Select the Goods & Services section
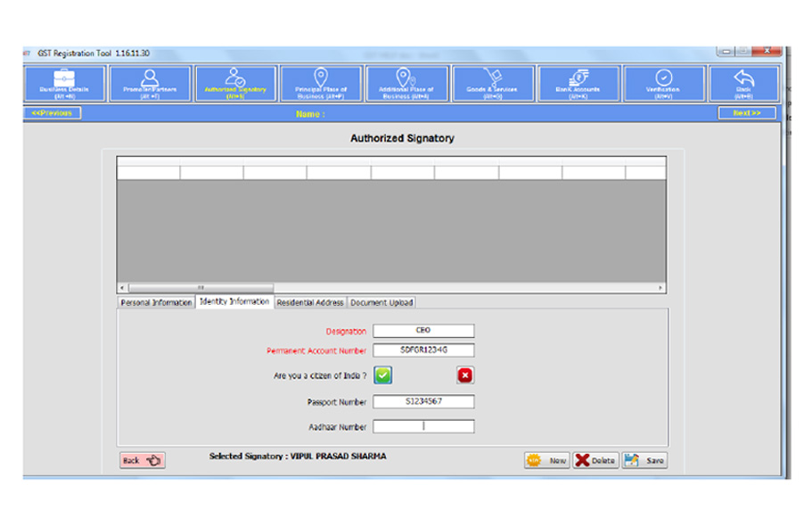 point(491,84)
